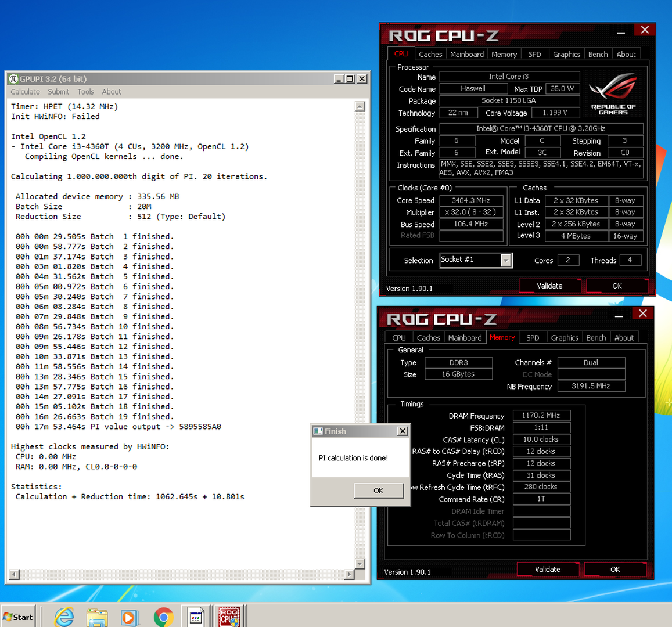
Task: Click the ROG Republic of Gamers logo
Action: click(x=613, y=93)
